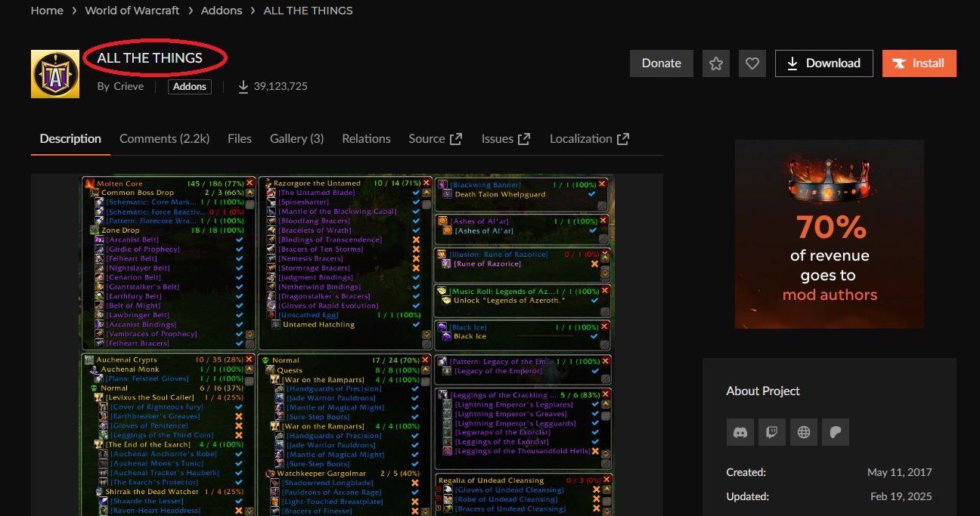The height and width of the screenshot is (516, 980).
Task: Click Watchkeeper Gargolmar in the screenshot
Action: (321, 474)
